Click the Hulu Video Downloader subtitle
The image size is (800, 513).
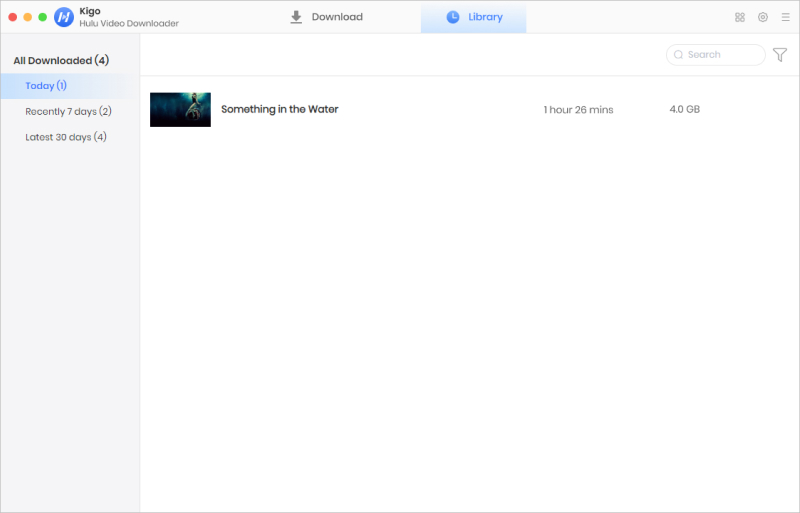(129, 23)
